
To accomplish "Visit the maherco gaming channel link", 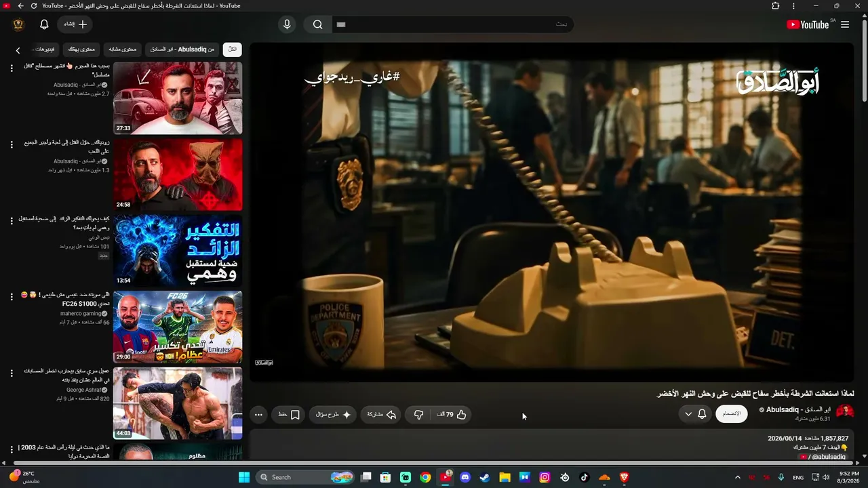I will [x=81, y=314].
